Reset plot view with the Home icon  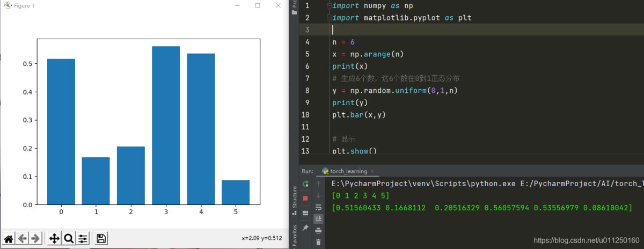pos(9,238)
